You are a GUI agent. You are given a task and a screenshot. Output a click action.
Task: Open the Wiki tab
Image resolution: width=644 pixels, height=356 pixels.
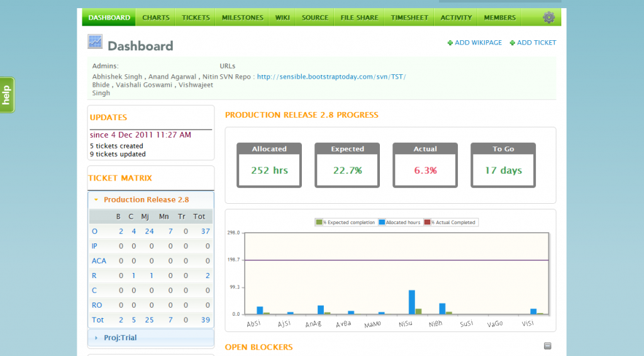282,17
